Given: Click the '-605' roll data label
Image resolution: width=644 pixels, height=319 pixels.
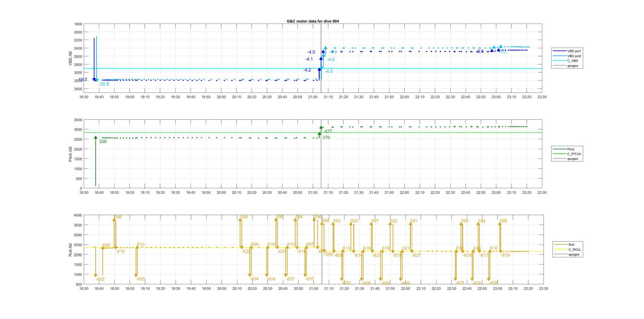Looking at the screenshot, I should coord(140,279).
